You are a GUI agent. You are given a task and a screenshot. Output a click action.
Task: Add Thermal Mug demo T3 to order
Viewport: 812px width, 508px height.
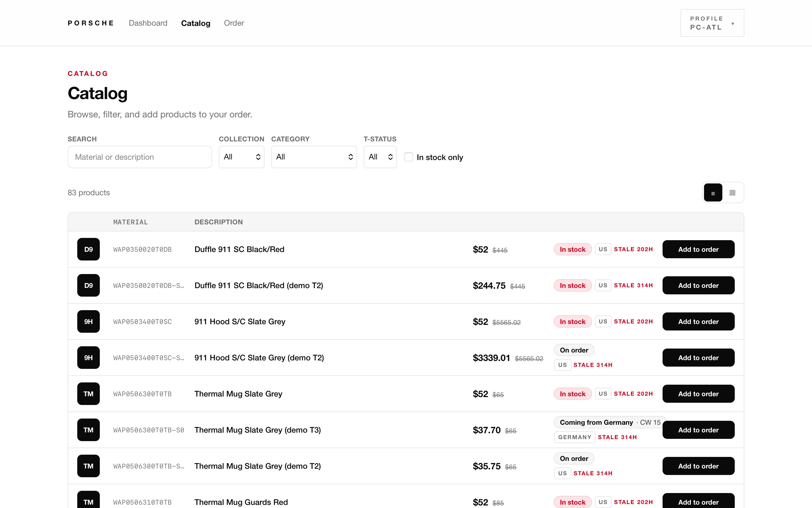pyautogui.click(x=698, y=430)
